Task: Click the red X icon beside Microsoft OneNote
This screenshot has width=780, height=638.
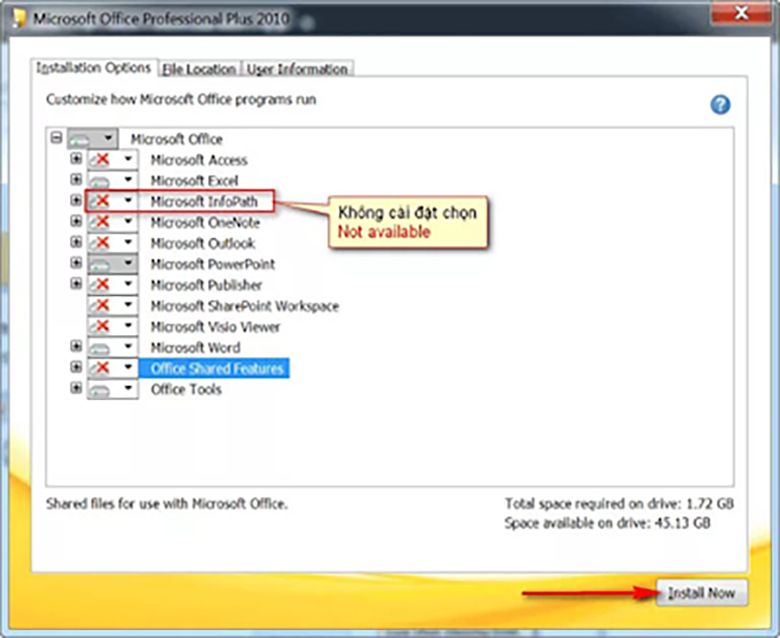Action: 101,223
